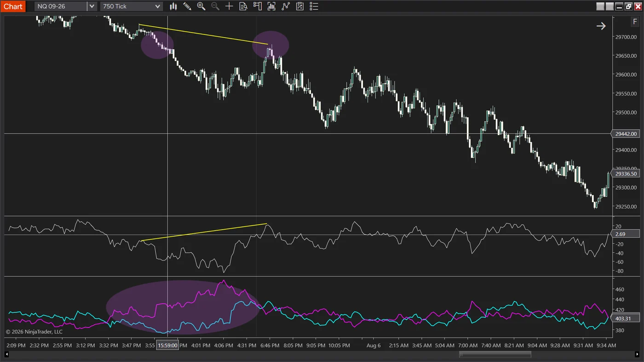This screenshot has width=644, height=362.
Task: Click the 380 lower panel axis label
Action: click(620, 330)
